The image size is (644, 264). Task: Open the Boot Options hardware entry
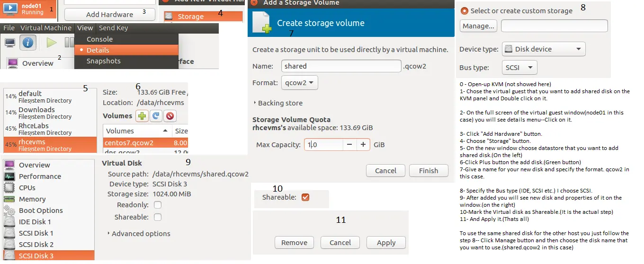(x=40, y=211)
